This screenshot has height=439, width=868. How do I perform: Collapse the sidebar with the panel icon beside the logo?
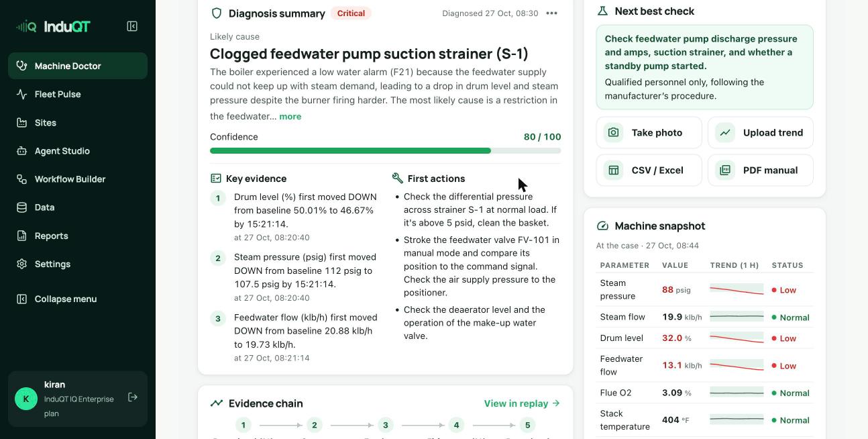132,26
